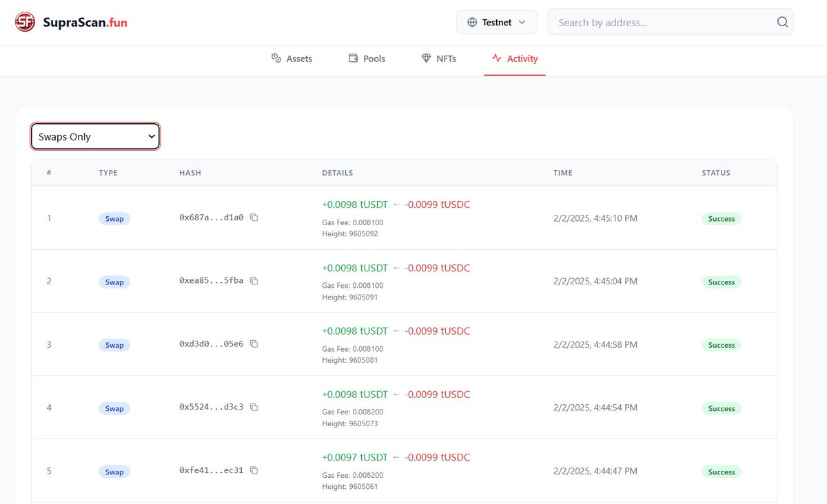
Task: Click the DETAILS column header
Action: point(338,173)
